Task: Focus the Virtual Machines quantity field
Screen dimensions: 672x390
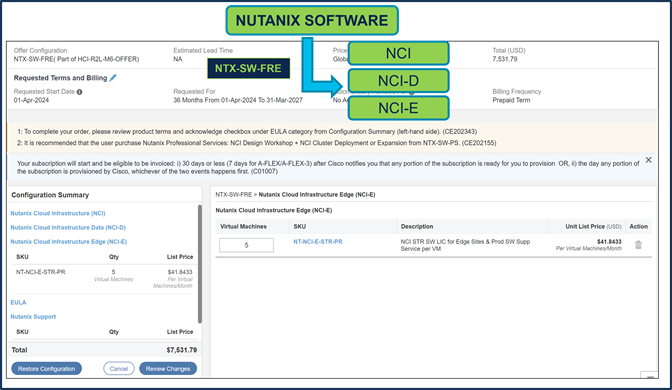Action: click(246, 245)
